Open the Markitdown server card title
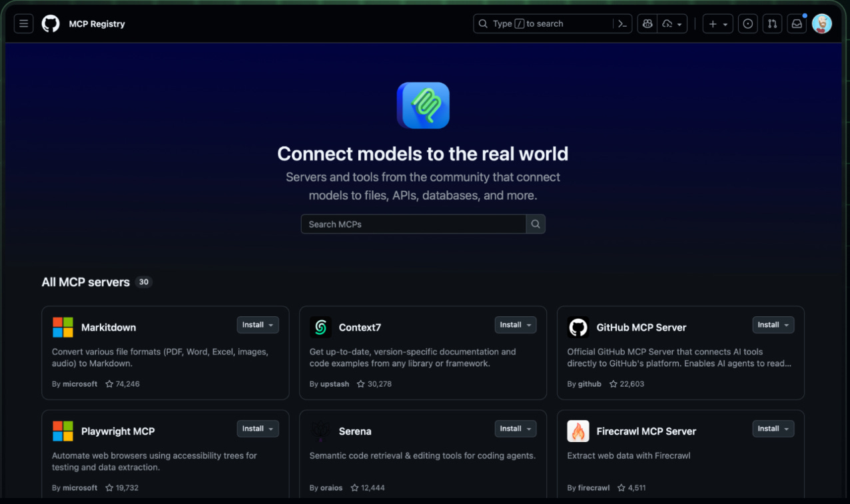This screenshot has height=504, width=850. [109, 328]
